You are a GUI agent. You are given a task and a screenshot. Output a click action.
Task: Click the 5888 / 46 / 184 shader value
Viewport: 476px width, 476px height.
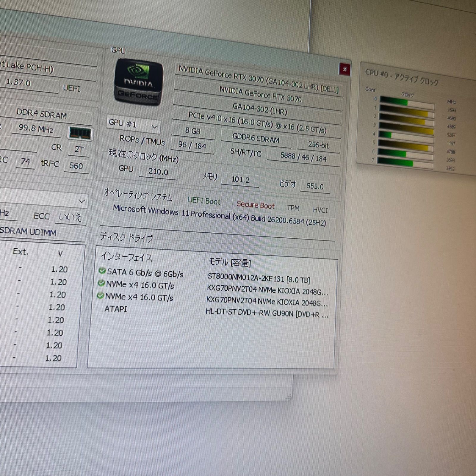[303, 157]
